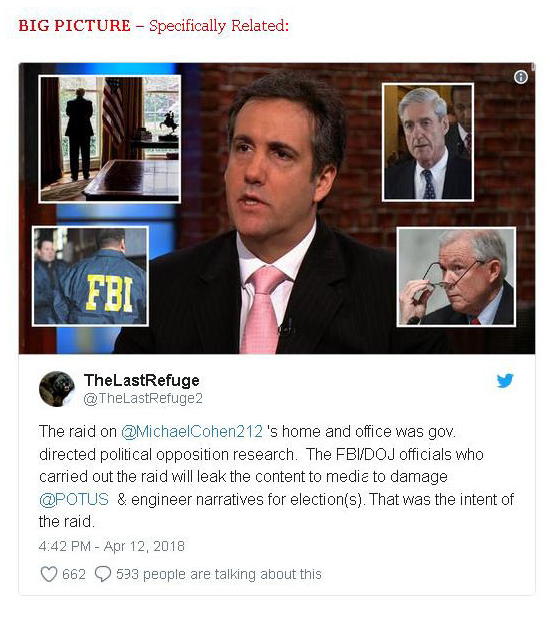The image size is (560, 620).
Task: Click the Twitter bird logo
Action: pos(505,381)
